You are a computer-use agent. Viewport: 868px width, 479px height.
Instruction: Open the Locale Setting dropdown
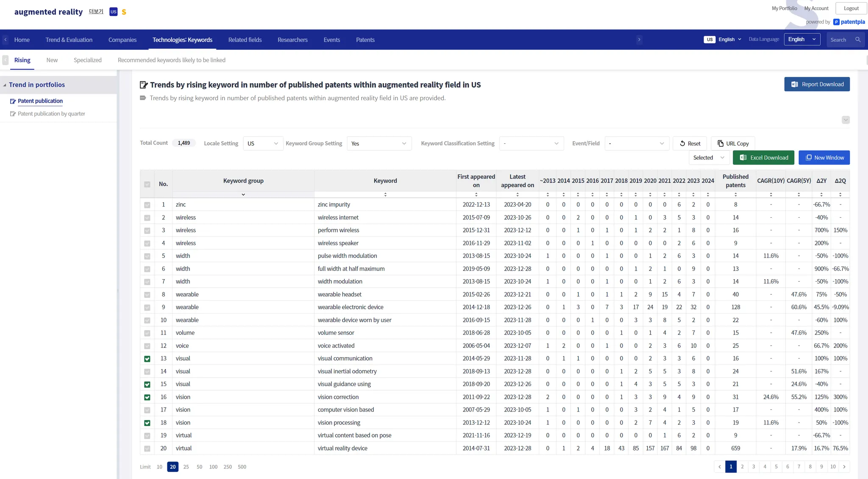[x=263, y=143]
